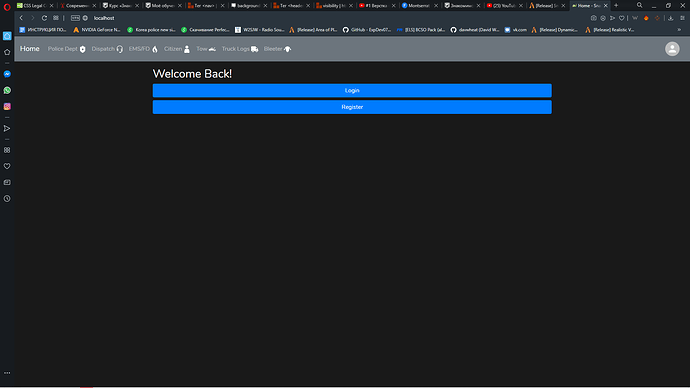
Task: Open bookmarks heart icon in sidebar
Action: click(x=7, y=166)
